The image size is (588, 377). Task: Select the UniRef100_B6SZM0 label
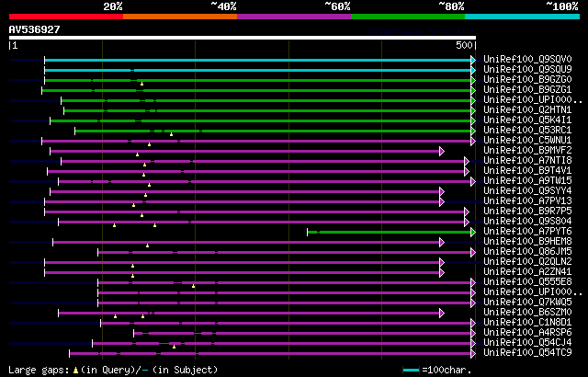click(x=527, y=313)
